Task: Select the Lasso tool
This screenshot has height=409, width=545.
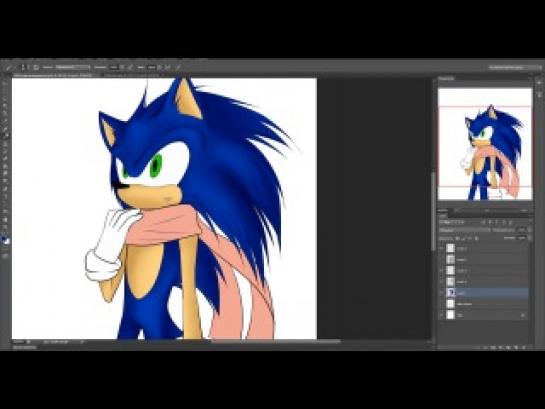Action: click(6, 98)
